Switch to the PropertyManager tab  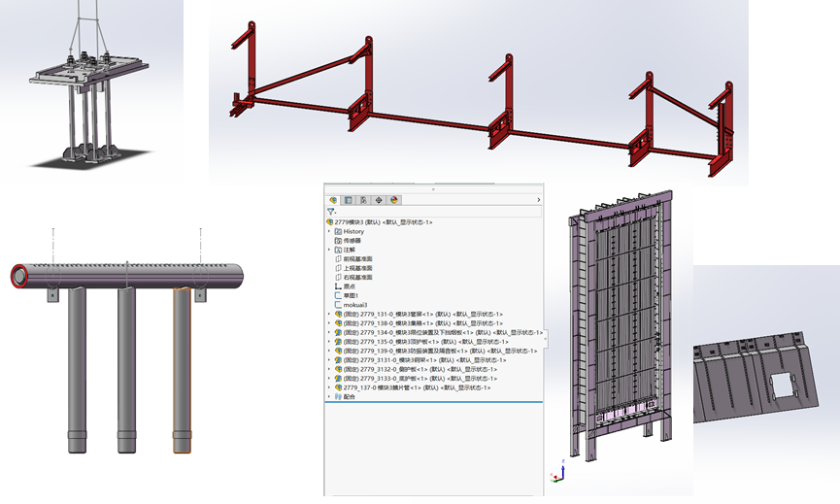click(348, 200)
